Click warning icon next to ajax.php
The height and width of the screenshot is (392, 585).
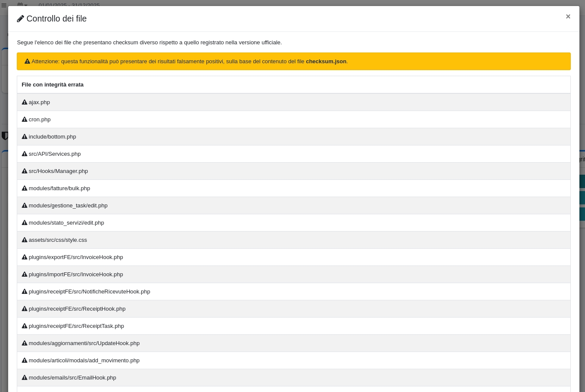(x=25, y=102)
